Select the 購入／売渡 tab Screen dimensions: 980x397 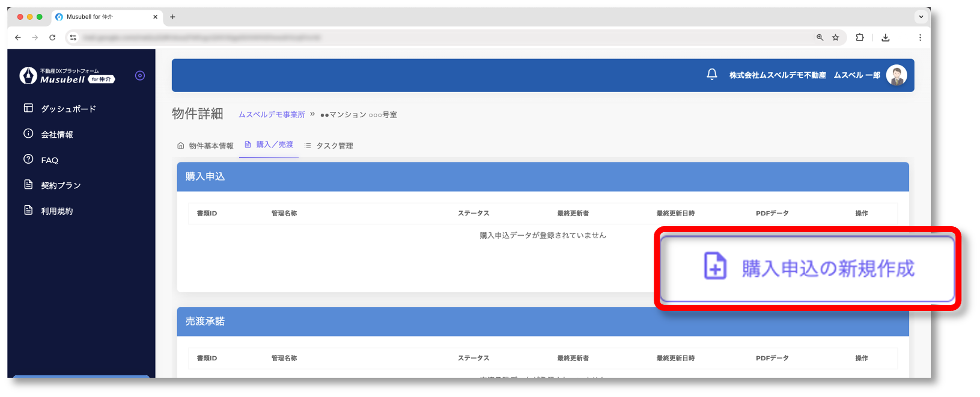click(269, 145)
